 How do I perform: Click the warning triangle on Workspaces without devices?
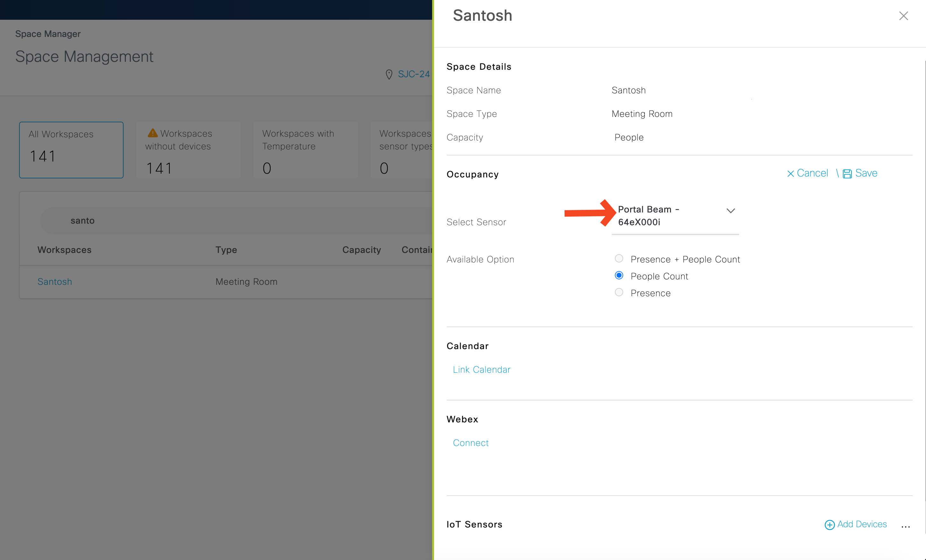[153, 133]
